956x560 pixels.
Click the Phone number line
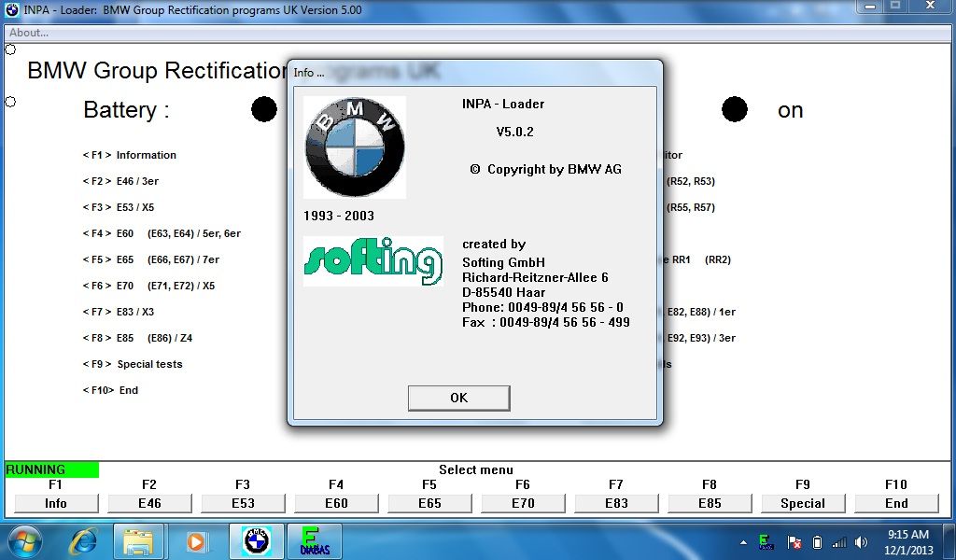pos(542,307)
